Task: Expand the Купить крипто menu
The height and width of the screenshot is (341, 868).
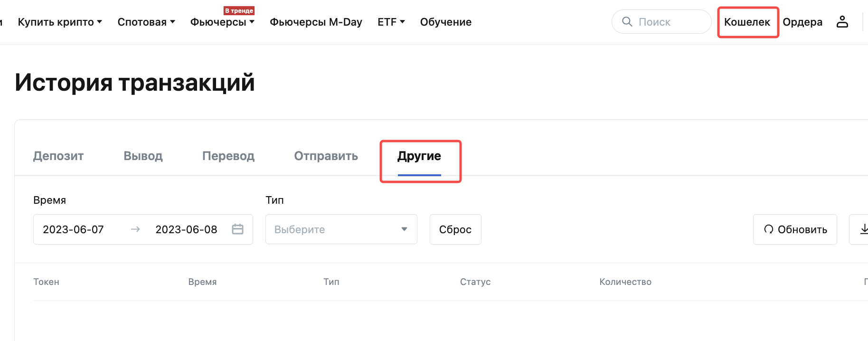Action: click(x=60, y=22)
